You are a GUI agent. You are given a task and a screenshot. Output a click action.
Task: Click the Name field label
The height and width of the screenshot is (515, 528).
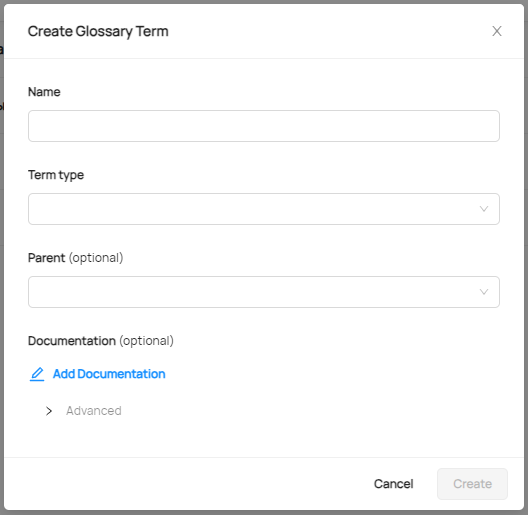44,92
